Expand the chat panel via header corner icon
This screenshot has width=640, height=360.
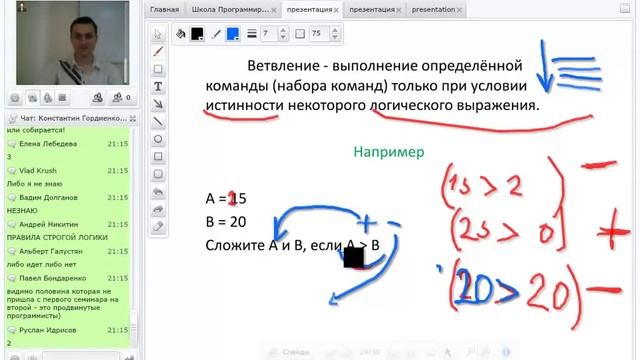coord(133,118)
